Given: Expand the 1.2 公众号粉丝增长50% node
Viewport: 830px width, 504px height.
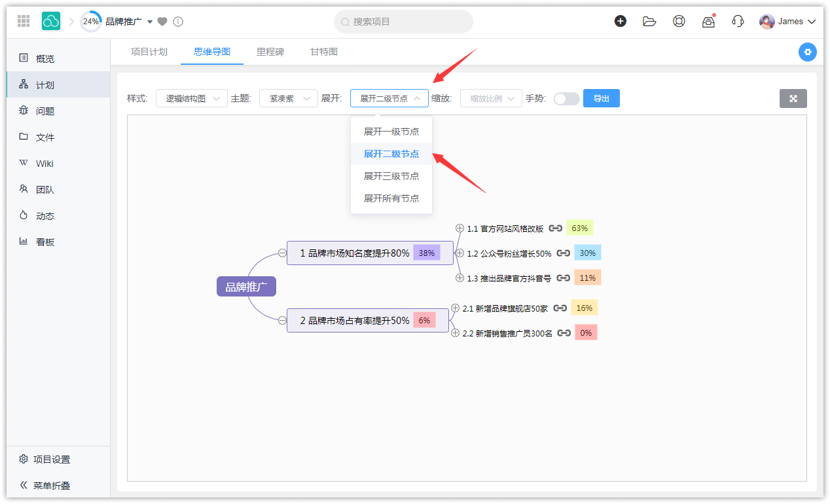Looking at the screenshot, I should pos(460,253).
